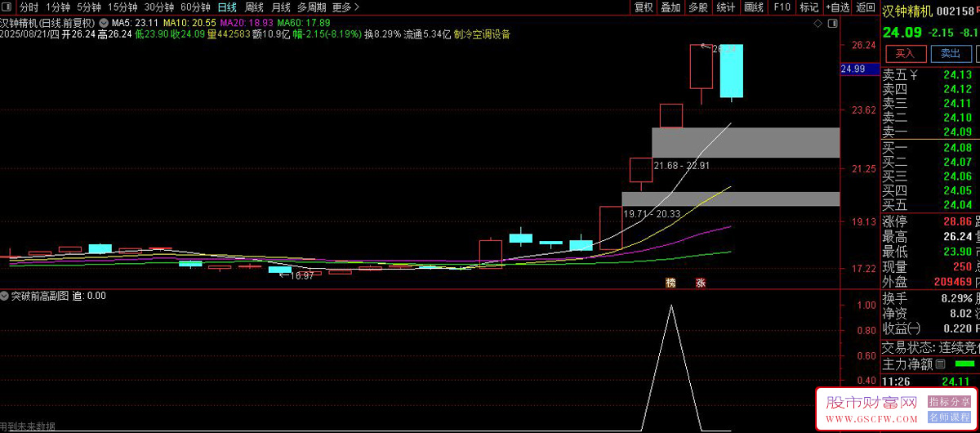Click the 最高 26.24 value

(957, 236)
